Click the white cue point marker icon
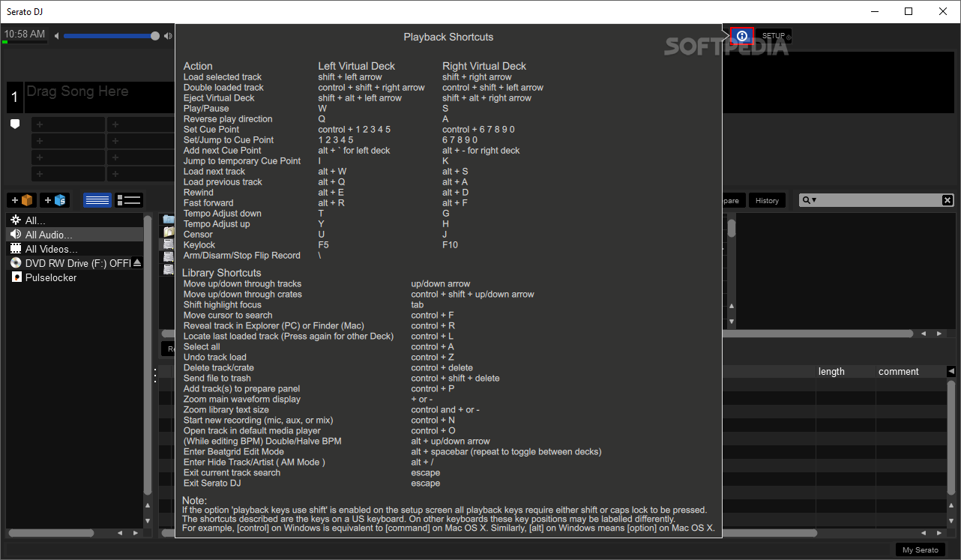This screenshot has height=560, width=961. click(15, 124)
